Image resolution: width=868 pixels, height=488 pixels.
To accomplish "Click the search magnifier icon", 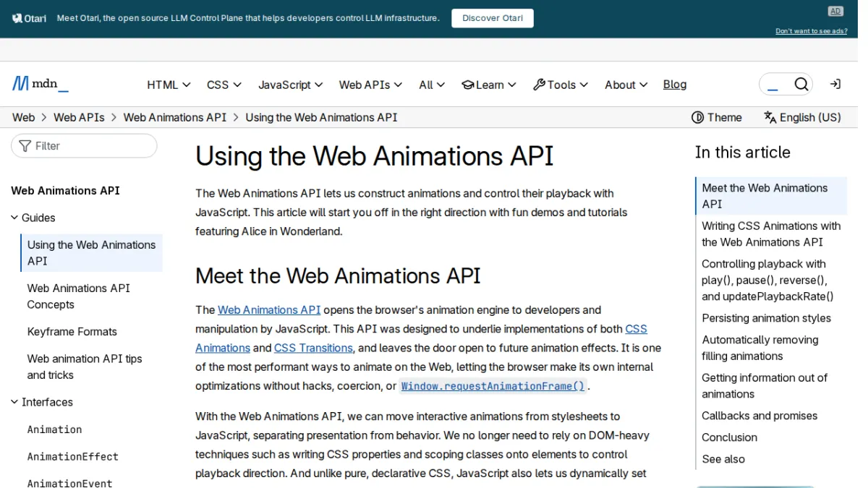I will click(801, 85).
